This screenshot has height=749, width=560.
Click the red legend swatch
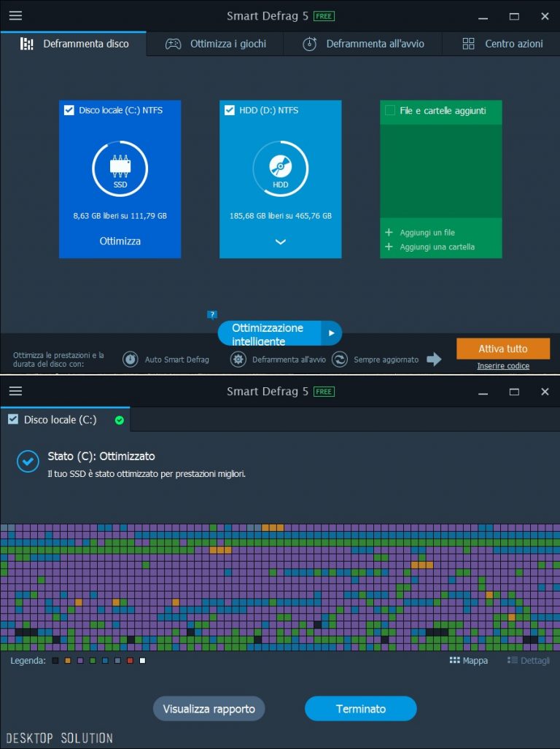pos(130,661)
